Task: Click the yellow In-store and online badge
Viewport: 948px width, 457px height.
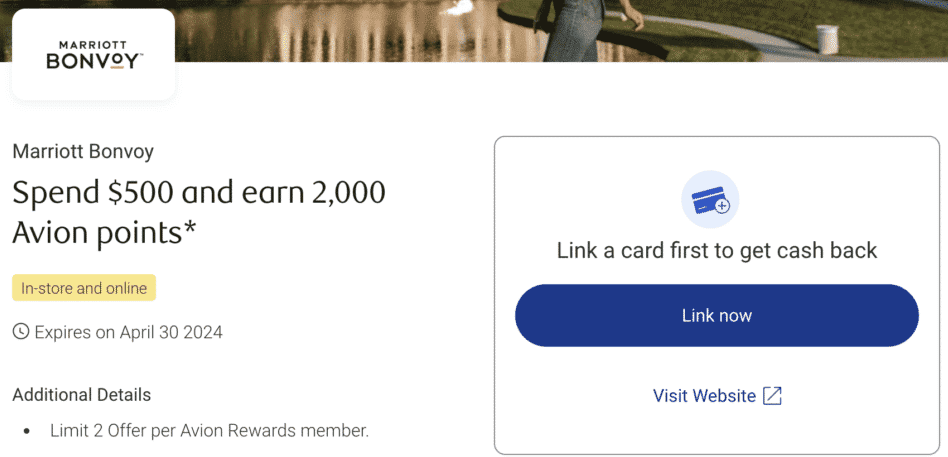Action: [x=84, y=288]
